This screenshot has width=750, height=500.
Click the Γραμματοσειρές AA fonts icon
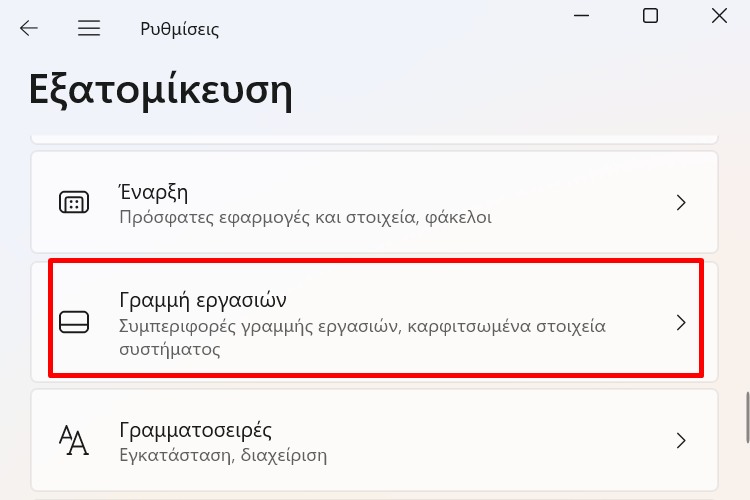(x=74, y=440)
